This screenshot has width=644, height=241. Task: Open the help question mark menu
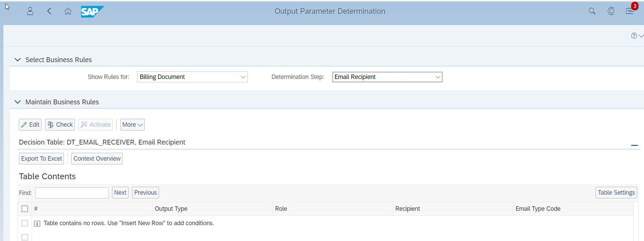[637, 36]
